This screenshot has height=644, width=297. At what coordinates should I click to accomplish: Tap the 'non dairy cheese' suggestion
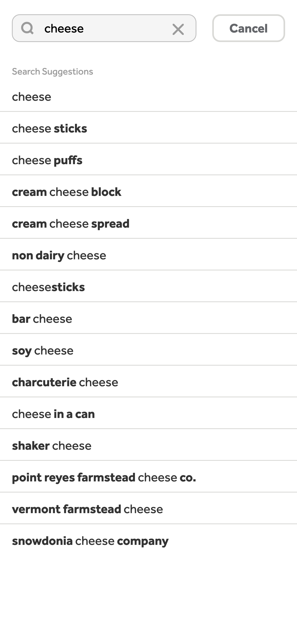tap(148, 255)
